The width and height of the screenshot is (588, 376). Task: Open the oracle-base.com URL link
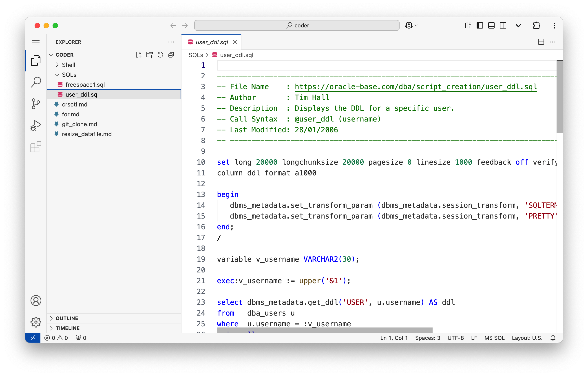coord(416,87)
